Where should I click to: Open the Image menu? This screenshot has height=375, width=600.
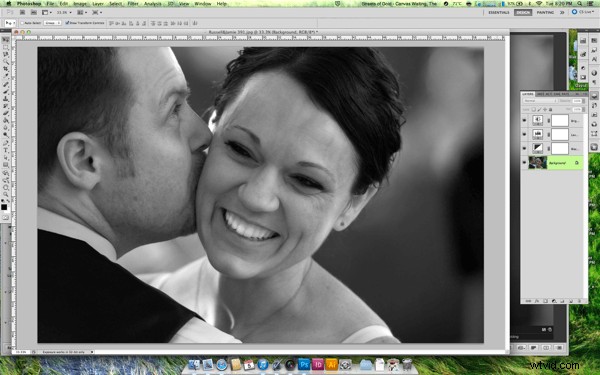coord(80,4)
